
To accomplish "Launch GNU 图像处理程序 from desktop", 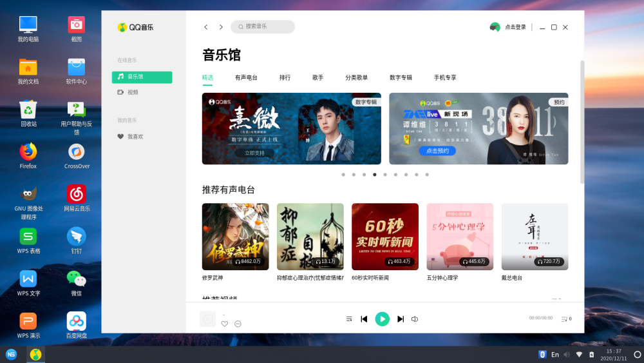I will pyautogui.click(x=28, y=202).
